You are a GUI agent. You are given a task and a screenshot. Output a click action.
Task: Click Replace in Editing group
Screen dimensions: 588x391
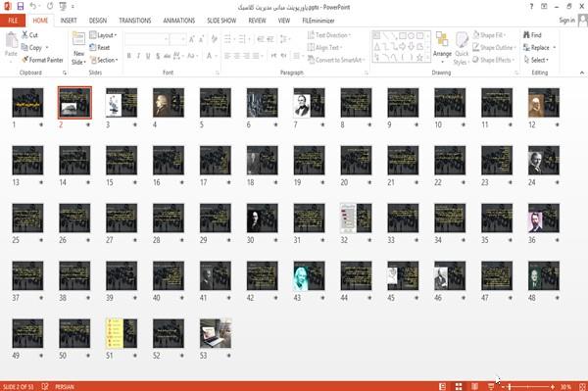click(539, 48)
